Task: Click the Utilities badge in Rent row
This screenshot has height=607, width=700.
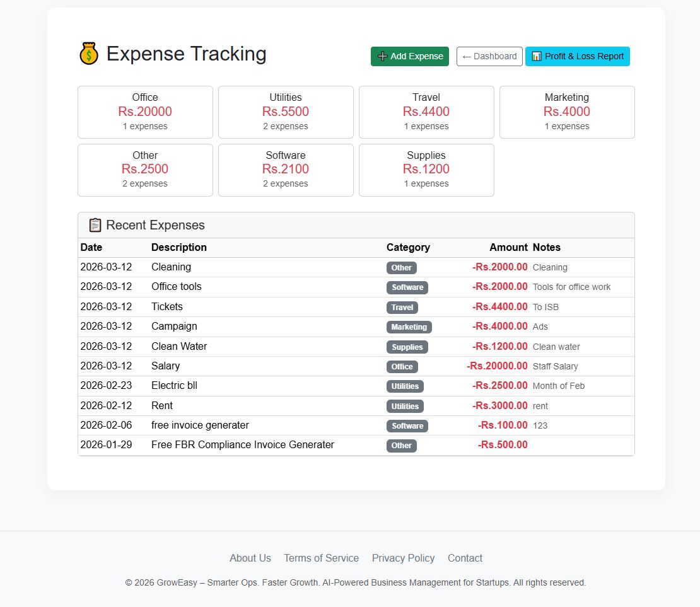Action: (x=405, y=406)
